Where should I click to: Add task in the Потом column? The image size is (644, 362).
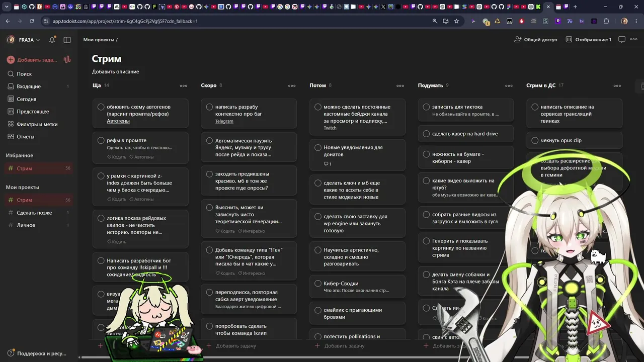(341, 346)
